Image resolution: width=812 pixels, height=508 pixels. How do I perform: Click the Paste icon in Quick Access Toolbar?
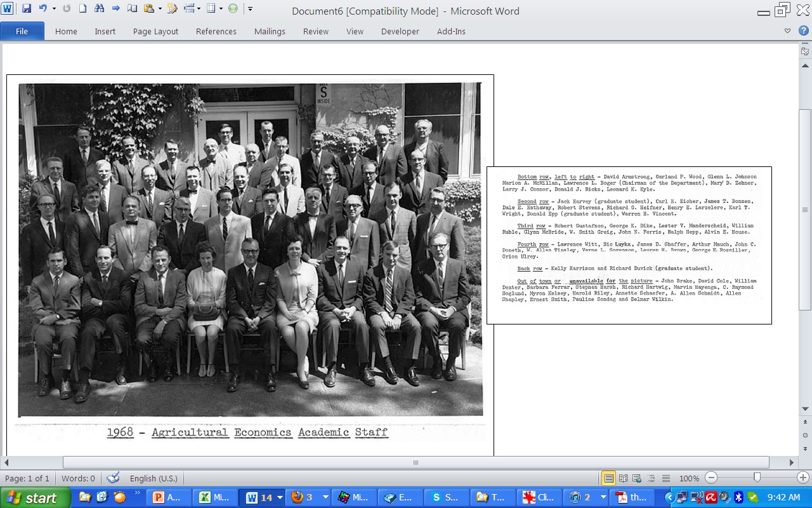149,8
